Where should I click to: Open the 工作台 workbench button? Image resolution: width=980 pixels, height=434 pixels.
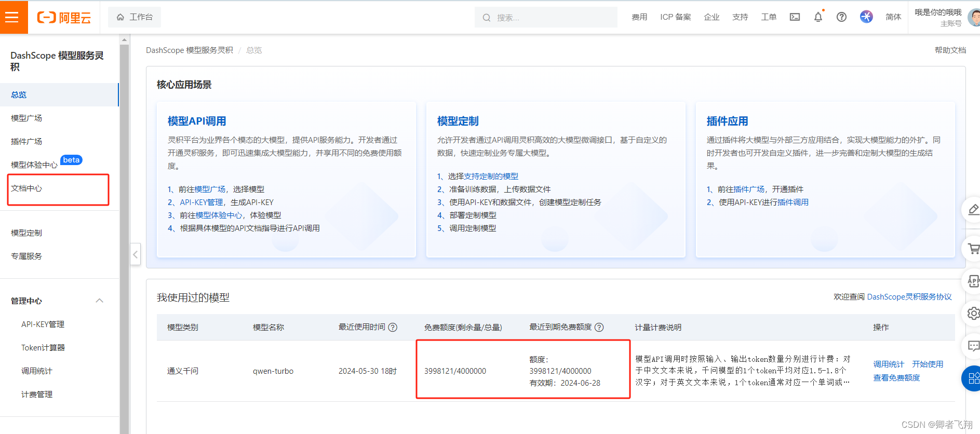coord(135,17)
